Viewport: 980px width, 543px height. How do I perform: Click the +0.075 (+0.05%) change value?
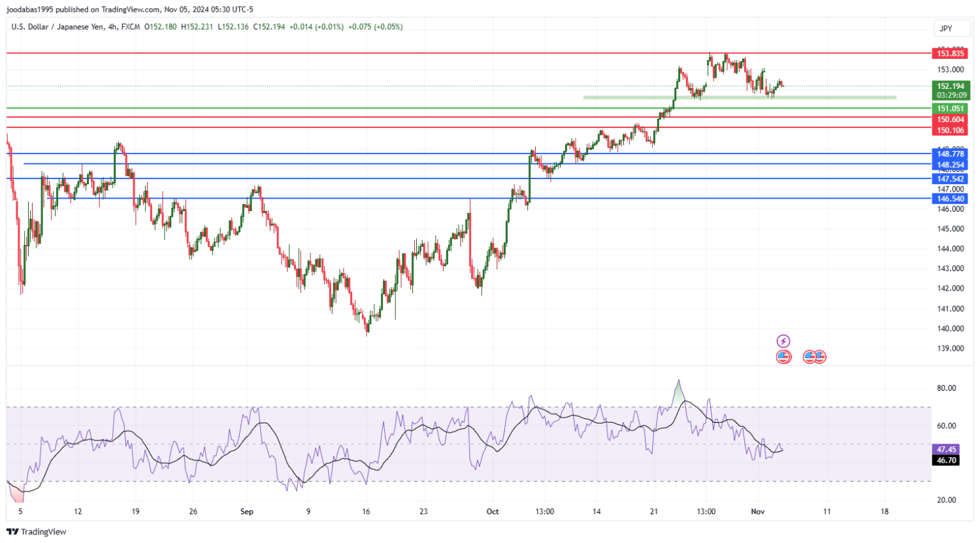(375, 27)
